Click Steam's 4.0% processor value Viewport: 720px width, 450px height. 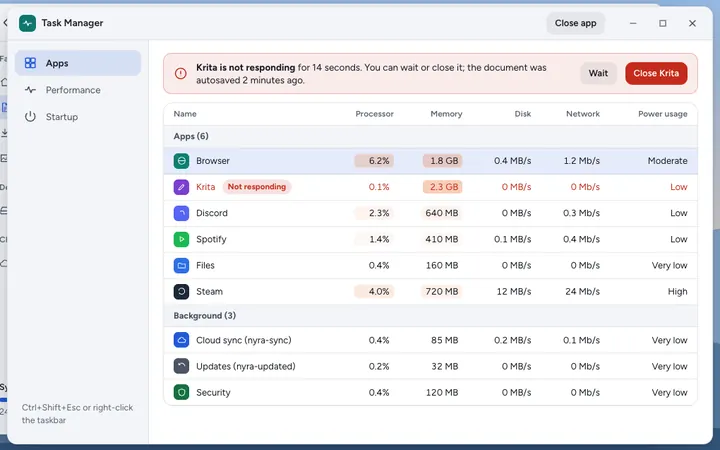coord(374,292)
